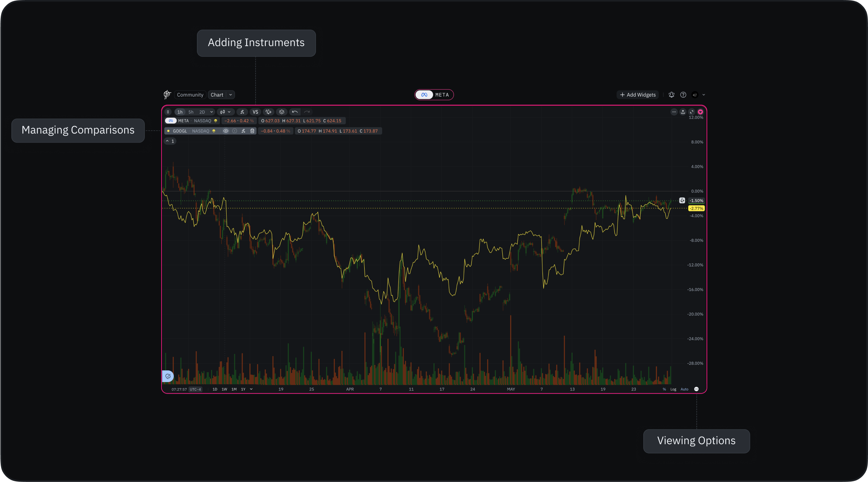Toggle Auto scale at chart bottom
The height and width of the screenshot is (482, 868).
point(684,389)
